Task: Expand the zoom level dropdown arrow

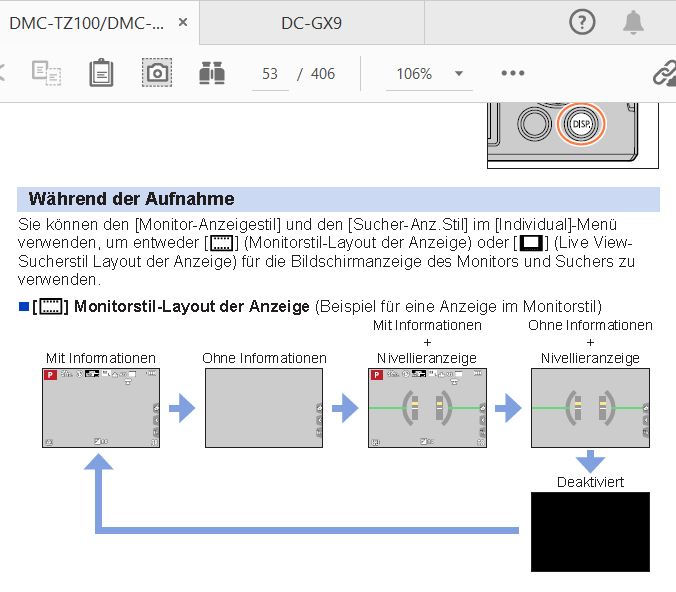Action: tap(459, 74)
